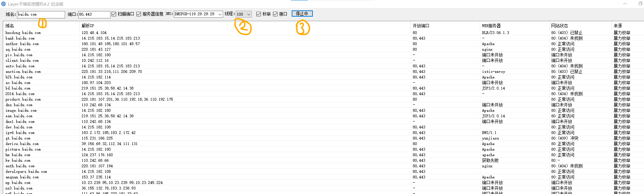Select the dev.baidu.com row
Screen dimensions: 644x194
coord(324,127)
